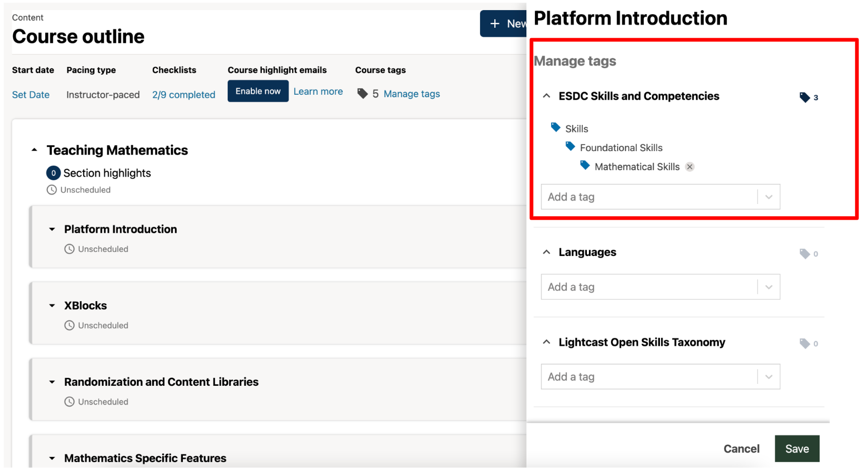
Task: Click the plus icon on the New button
Action: click(x=495, y=24)
